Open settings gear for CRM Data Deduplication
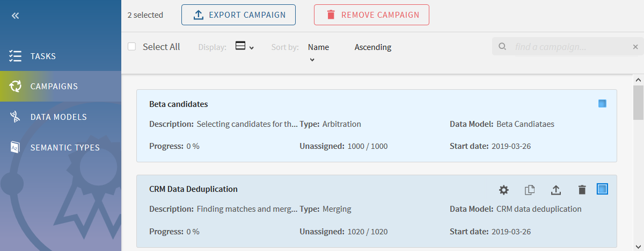 (503, 190)
